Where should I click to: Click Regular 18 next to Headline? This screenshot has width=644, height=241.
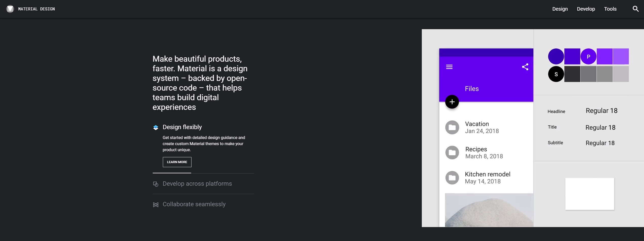(x=601, y=111)
